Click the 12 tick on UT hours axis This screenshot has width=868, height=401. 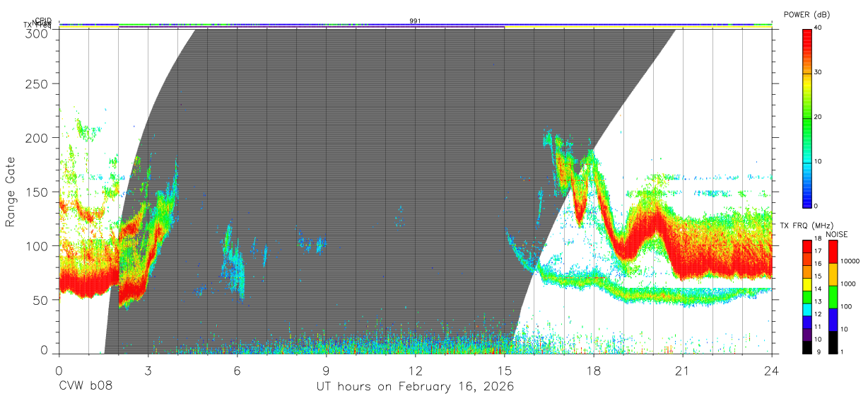[415, 370]
